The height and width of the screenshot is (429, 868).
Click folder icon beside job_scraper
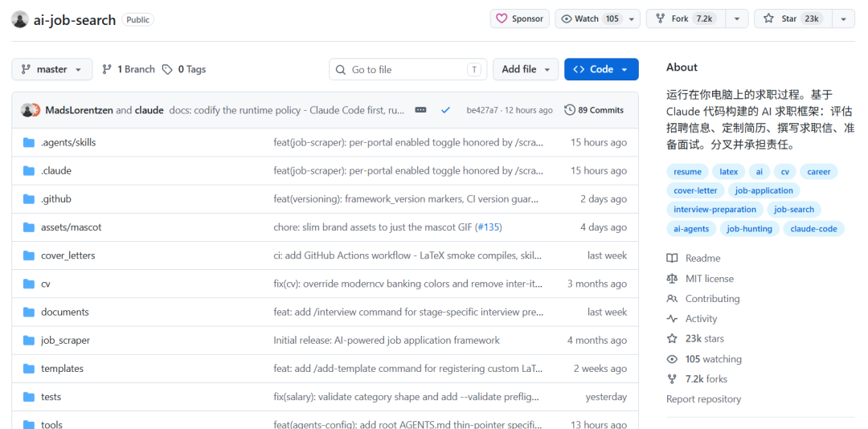(29, 341)
